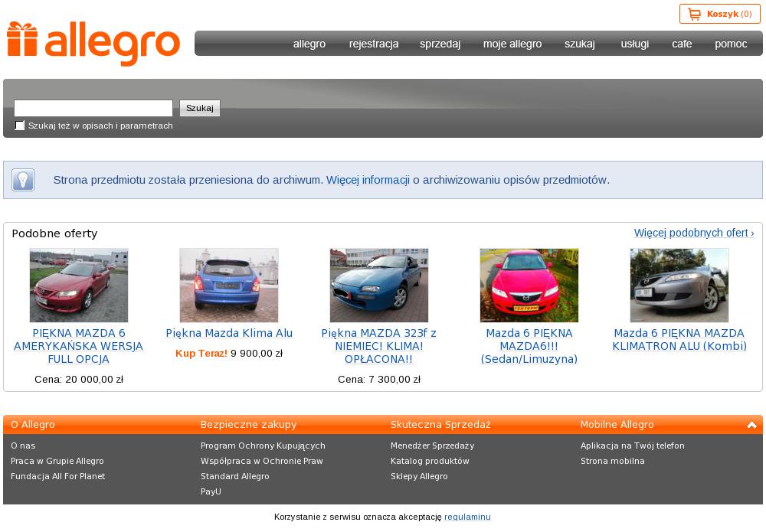Click O nas footer link
The height and width of the screenshot is (532, 766).
point(23,446)
